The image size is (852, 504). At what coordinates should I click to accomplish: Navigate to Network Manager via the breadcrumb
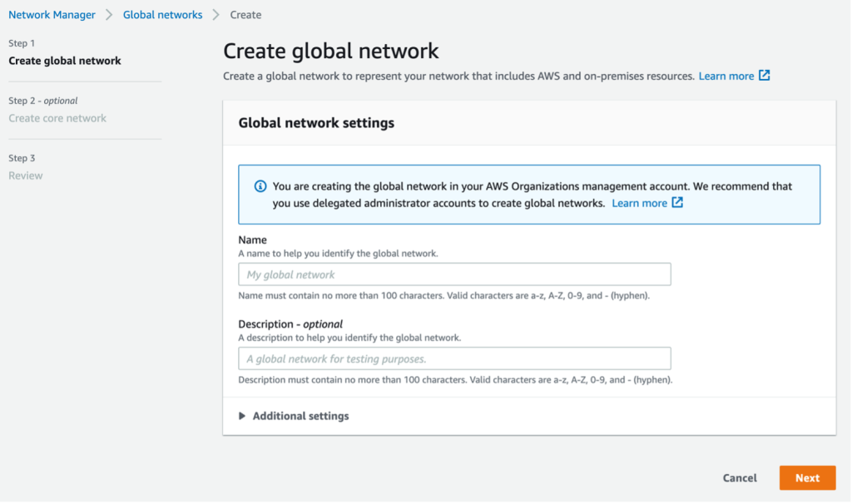pos(52,14)
